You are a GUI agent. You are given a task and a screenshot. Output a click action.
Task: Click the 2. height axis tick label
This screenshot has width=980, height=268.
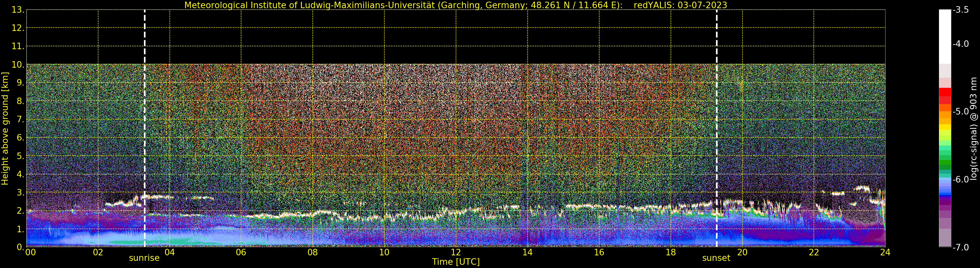click(x=20, y=211)
